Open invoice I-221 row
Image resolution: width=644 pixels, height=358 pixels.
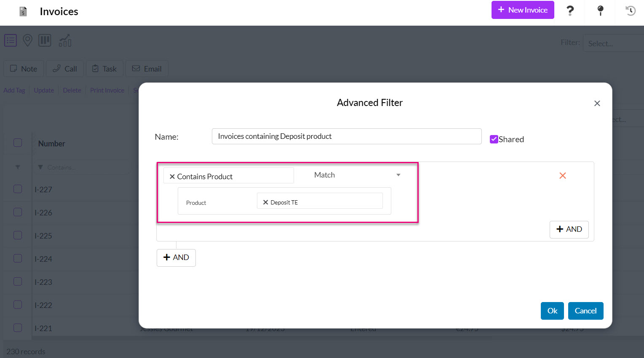click(x=43, y=329)
